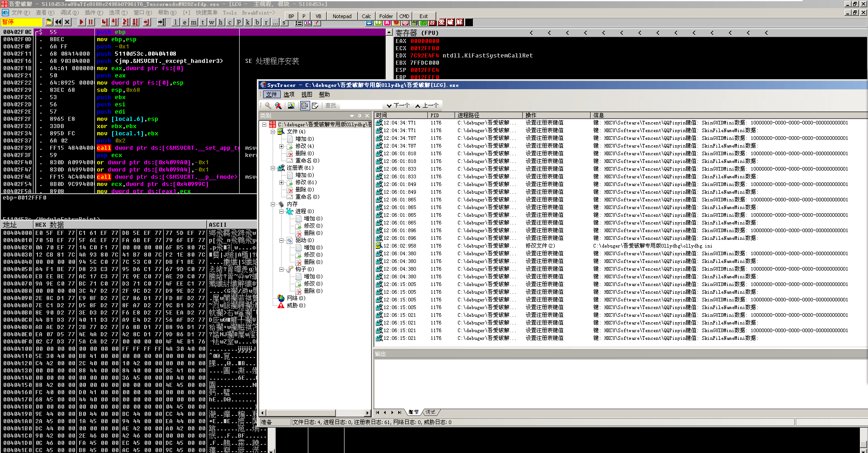The height and width of the screenshot is (453, 868).
Task: Click the 下一个 find next button
Action: click(x=398, y=105)
